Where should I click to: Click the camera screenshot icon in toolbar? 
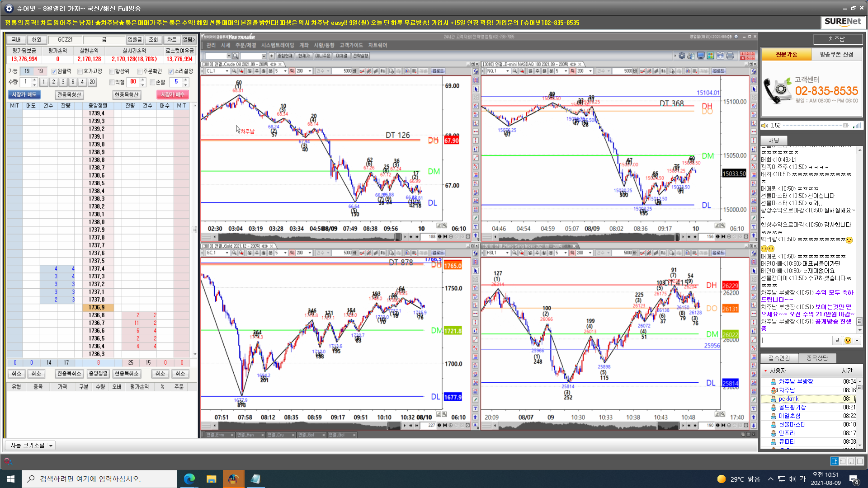720,56
